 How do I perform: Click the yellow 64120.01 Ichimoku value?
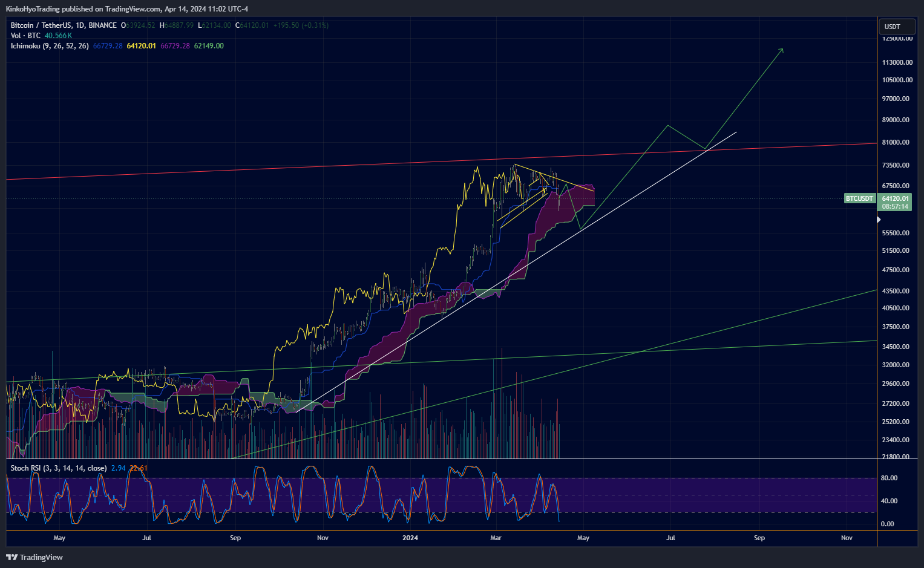click(x=142, y=46)
